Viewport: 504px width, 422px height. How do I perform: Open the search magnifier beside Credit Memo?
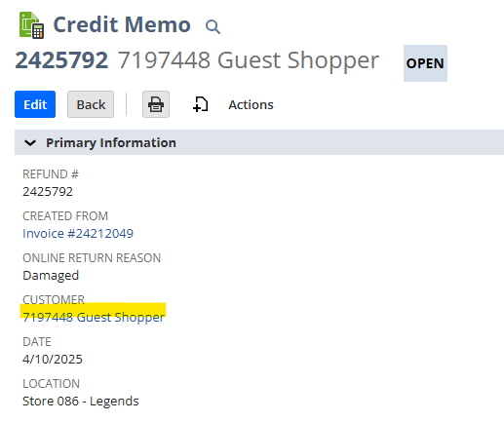click(x=213, y=26)
